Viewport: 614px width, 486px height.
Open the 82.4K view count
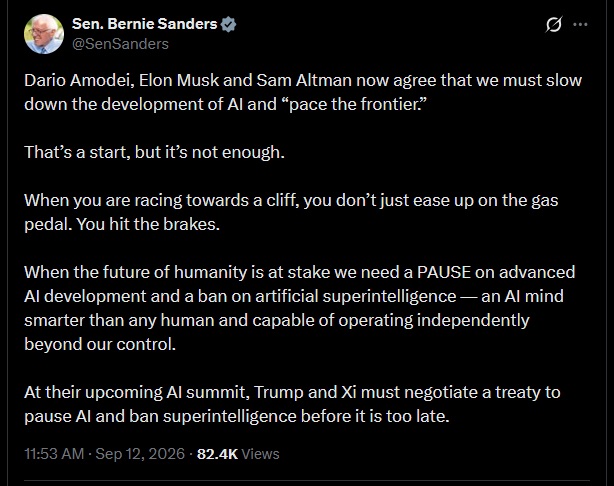click(x=217, y=454)
